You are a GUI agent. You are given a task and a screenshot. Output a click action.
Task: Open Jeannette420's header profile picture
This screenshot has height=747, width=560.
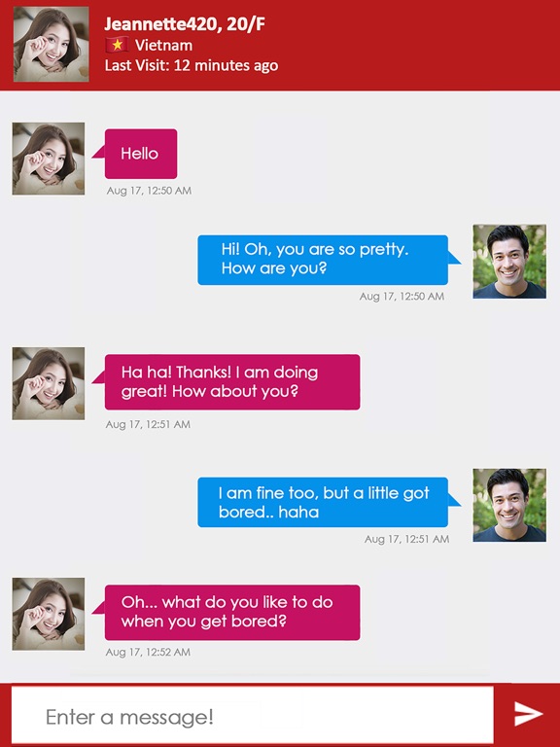click(x=51, y=44)
